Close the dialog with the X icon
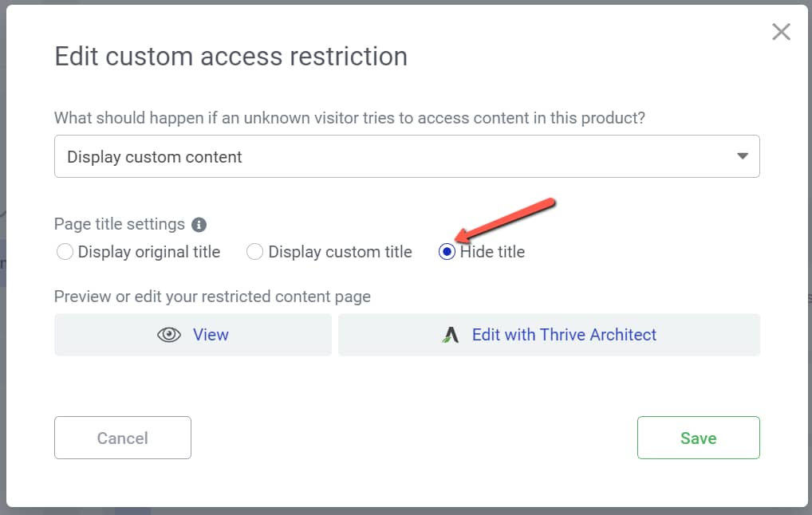Screen dimensions: 812x515 [781, 32]
